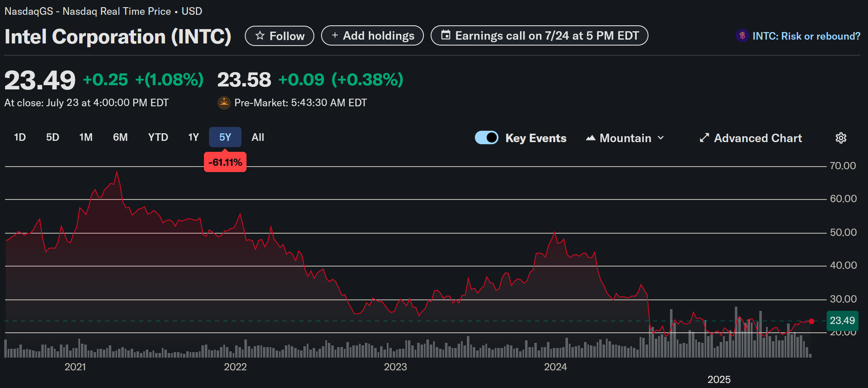Select the 5D time range
The image size is (868, 388).
coord(53,137)
